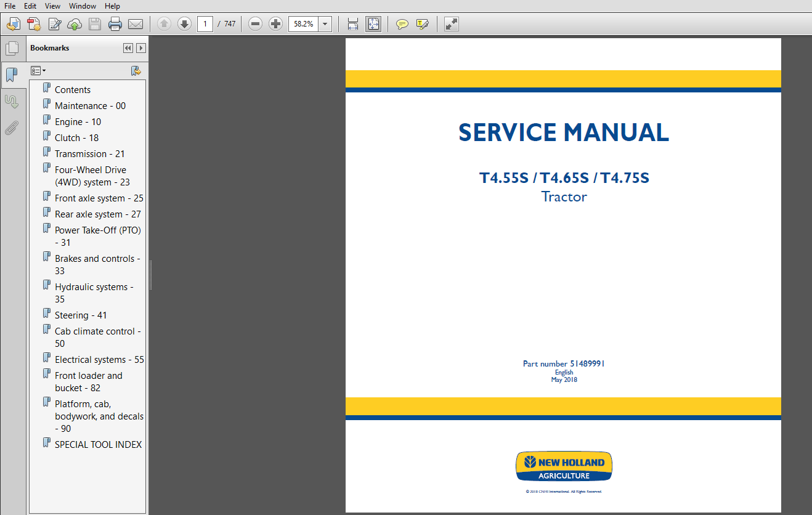
Task: Open Platform, cab, bodywork, and decals bookmark
Action: tap(99, 416)
